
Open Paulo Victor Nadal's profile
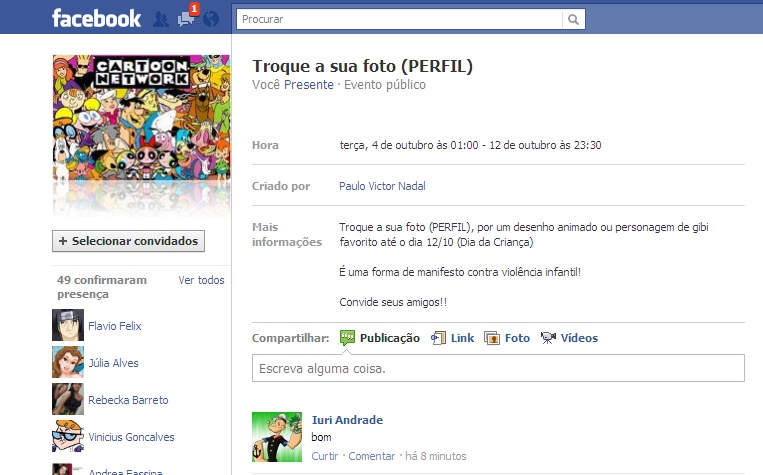coord(382,186)
